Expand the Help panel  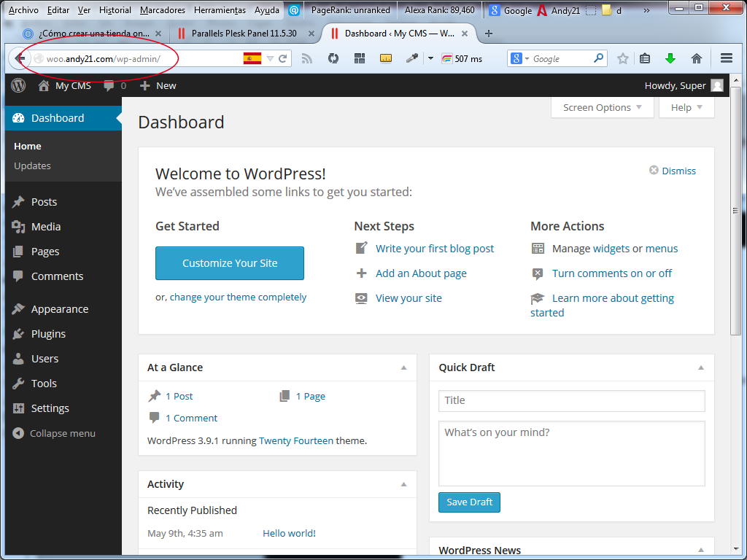point(686,108)
